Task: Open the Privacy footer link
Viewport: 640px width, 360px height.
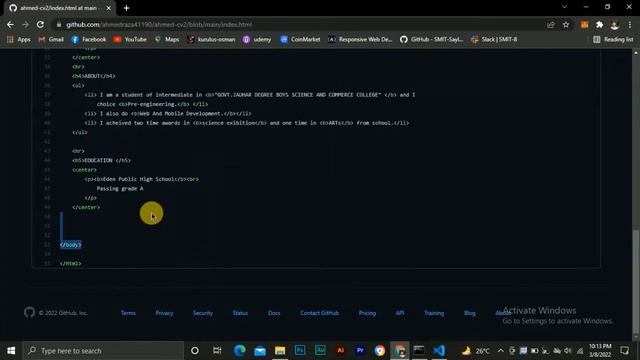Action: coord(164,313)
